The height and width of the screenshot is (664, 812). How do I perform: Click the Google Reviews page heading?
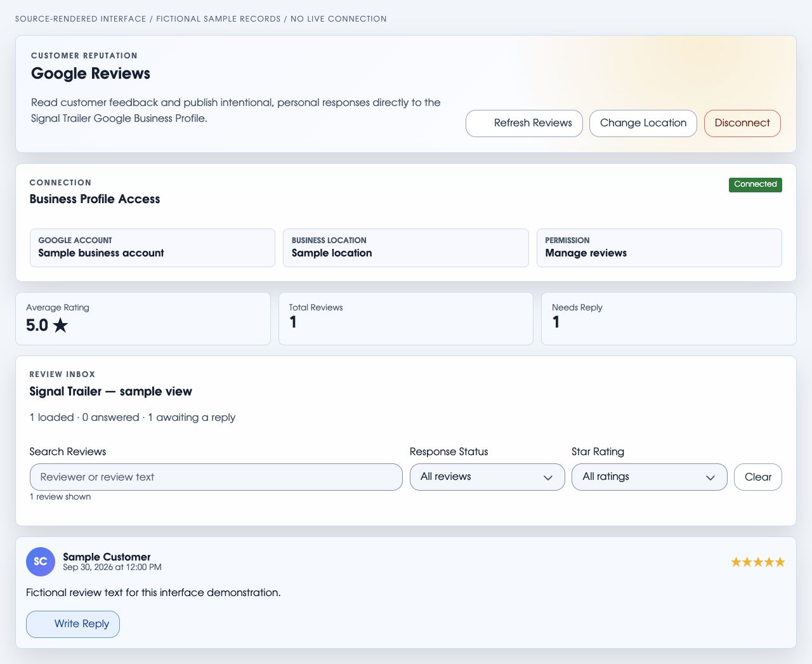pos(91,74)
